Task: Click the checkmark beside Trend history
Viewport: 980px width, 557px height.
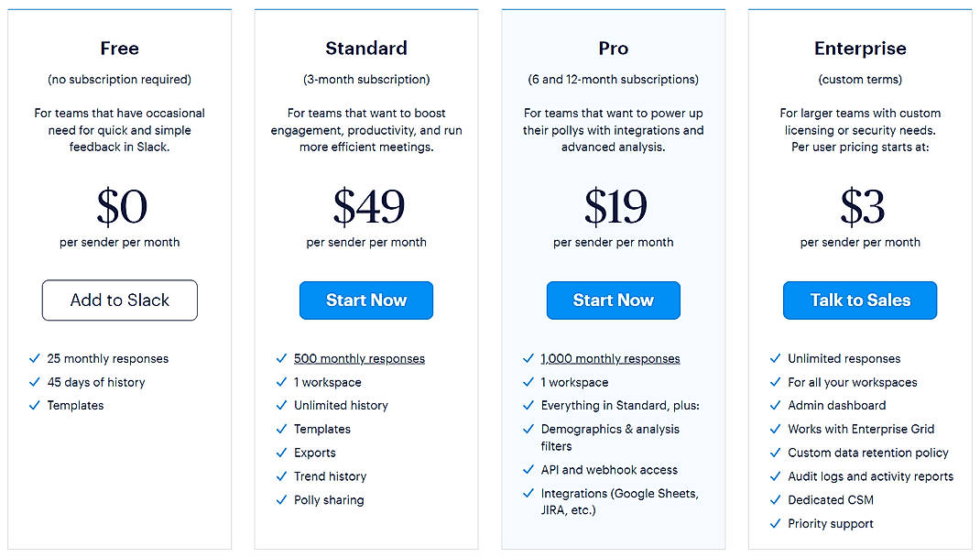Action: [282, 475]
